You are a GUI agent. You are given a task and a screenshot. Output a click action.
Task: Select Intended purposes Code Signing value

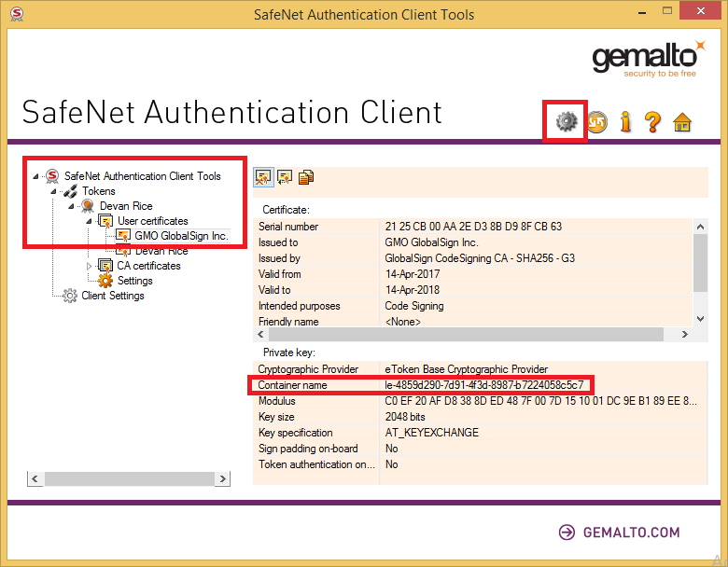tap(414, 306)
